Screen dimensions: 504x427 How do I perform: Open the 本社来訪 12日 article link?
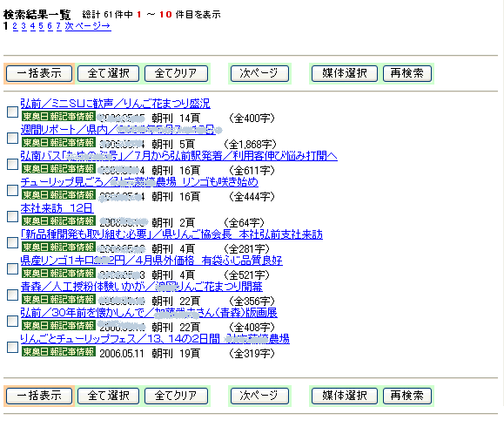click(57, 208)
